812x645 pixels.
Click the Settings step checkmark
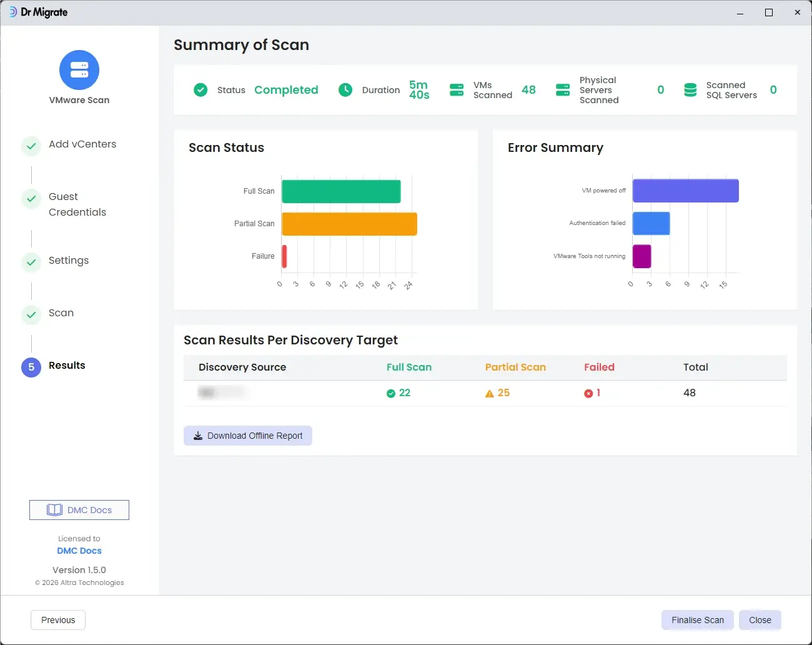tap(31, 262)
